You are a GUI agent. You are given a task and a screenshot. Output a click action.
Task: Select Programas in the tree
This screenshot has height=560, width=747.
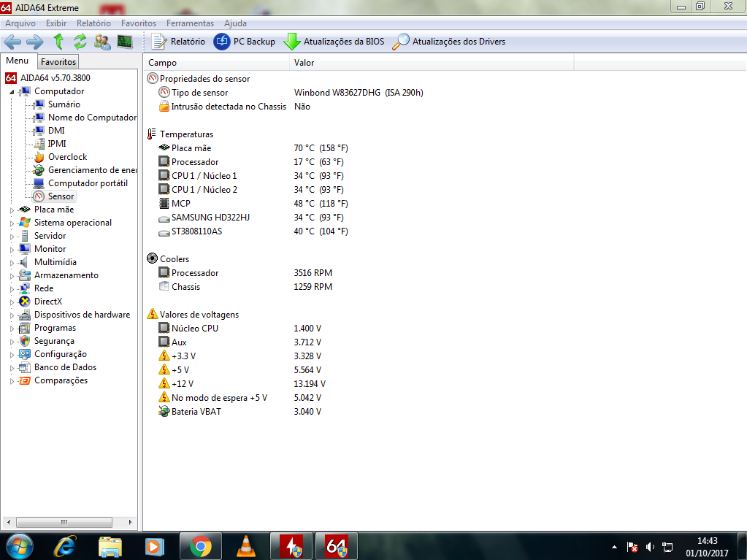pyautogui.click(x=55, y=328)
